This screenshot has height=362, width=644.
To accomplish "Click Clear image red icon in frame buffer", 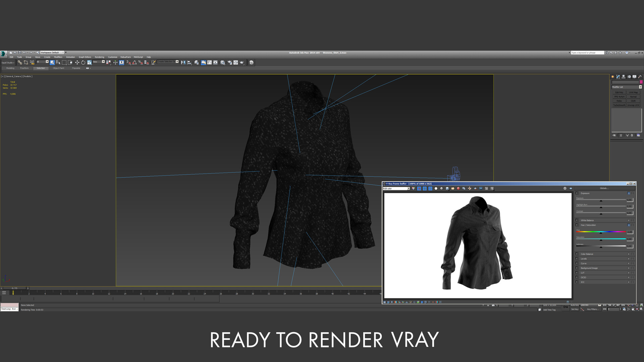I will tap(458, 188).
